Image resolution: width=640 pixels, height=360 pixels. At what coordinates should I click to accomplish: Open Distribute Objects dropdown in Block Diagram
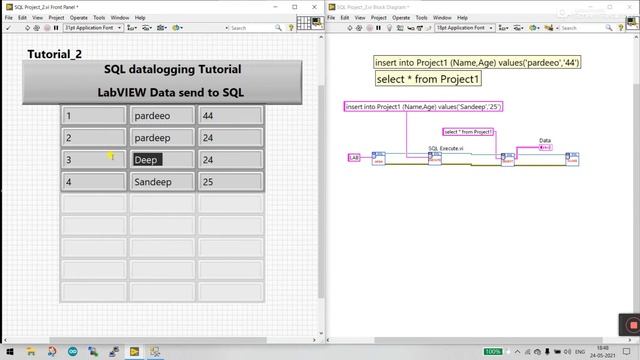(x=518, y=28)
